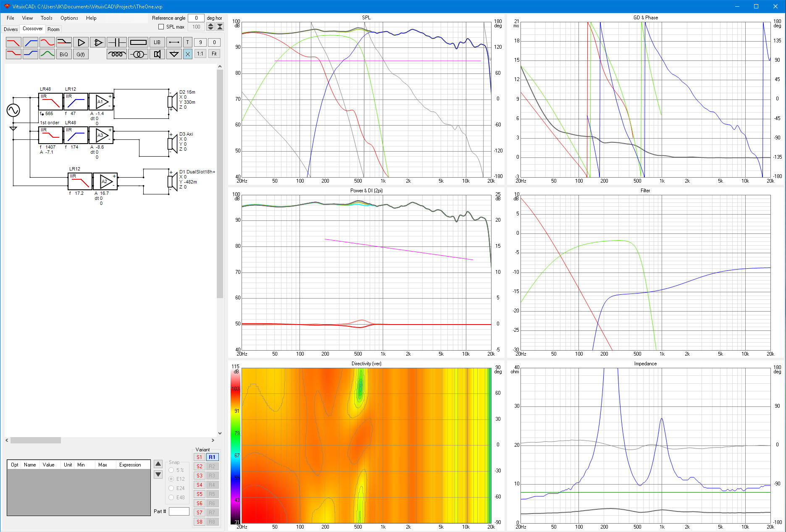The width and height of the screenshot is (786, 532).
Task: Open the Tools menu
Action: 47,18
